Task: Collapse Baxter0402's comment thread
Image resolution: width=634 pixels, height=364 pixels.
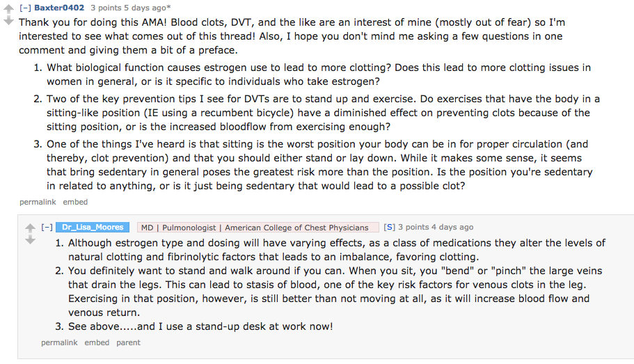Action: (24, 8)
